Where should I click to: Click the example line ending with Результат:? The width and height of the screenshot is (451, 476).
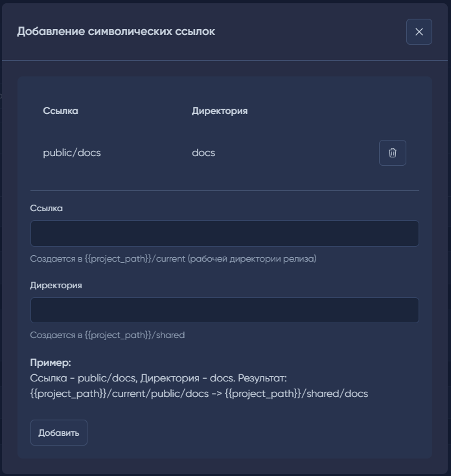(x=158, y=378)
